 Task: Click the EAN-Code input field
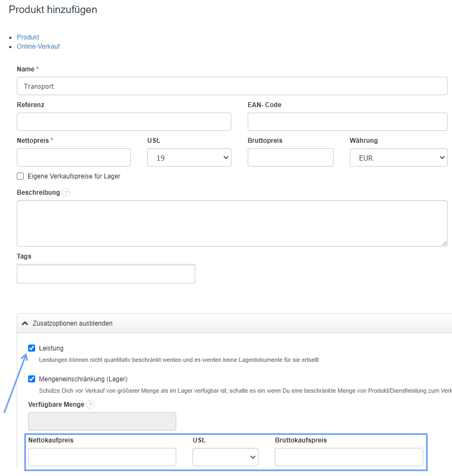[x=347, y=122]
